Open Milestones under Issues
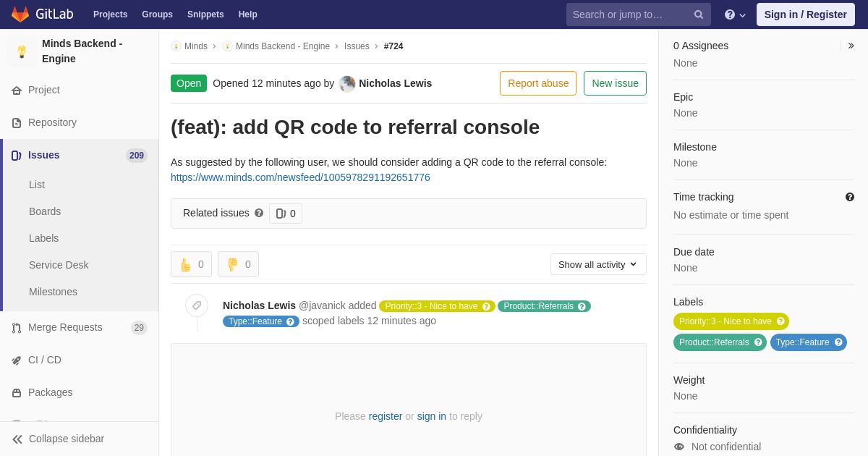Viewport: 868px width, 456px height. tap(53, 292)
